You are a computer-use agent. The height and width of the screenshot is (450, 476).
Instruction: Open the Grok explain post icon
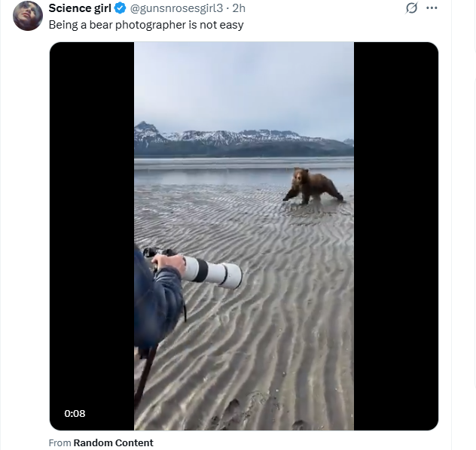click(411, 8)
